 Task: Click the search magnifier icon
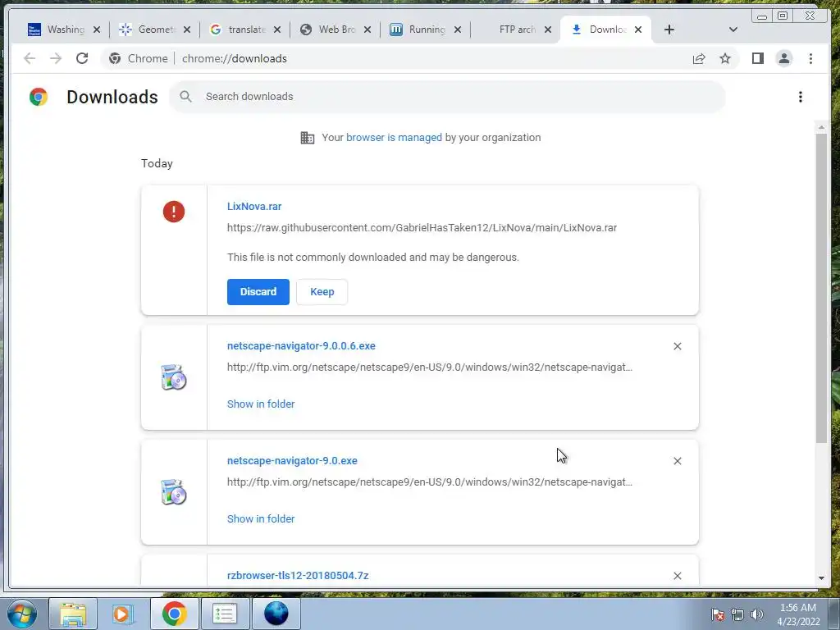coord(186,97)
